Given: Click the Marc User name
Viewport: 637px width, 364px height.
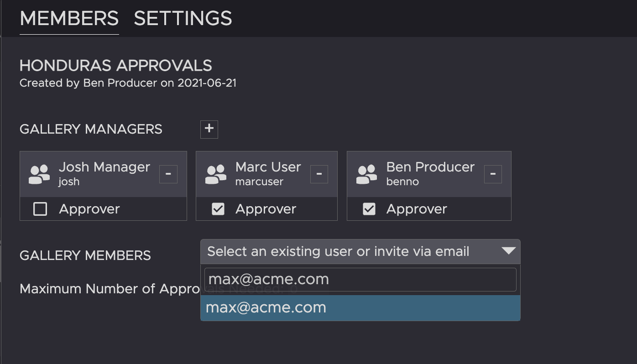Looking at the screenshot, I should (268, 167).
